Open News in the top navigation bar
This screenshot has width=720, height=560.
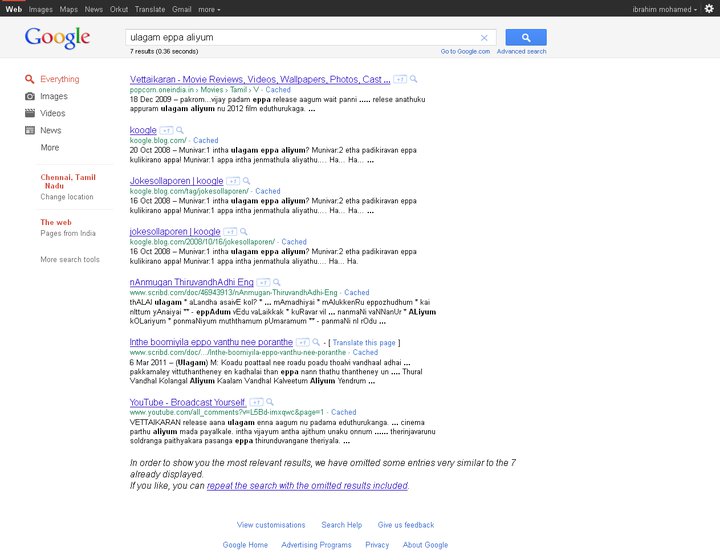(94, 9)
